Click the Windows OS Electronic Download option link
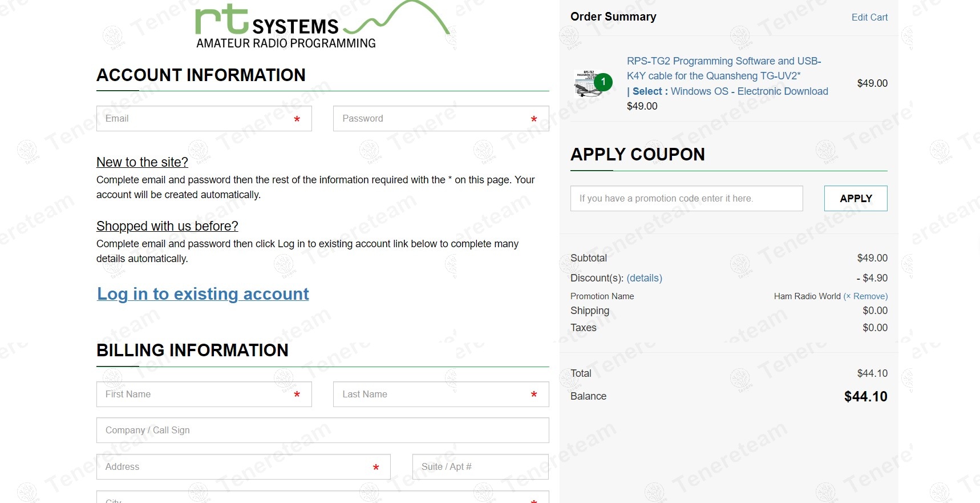 748,91
